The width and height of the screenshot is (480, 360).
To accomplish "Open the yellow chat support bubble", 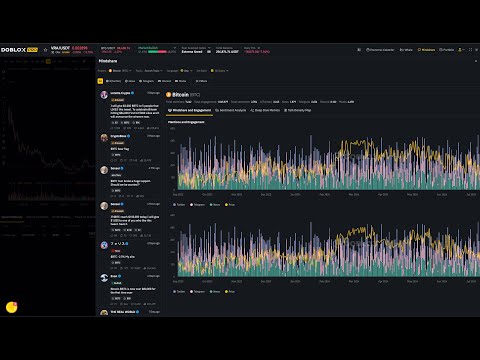I will [x=12, y=307].
